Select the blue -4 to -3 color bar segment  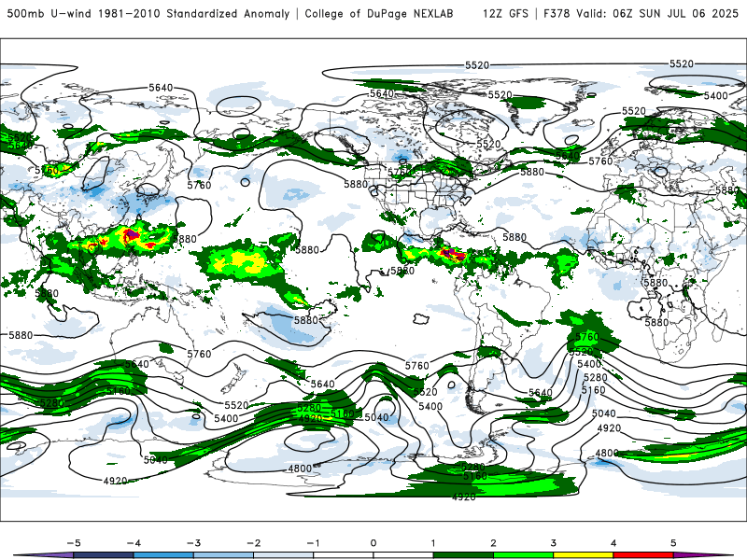tap(163, 555)
